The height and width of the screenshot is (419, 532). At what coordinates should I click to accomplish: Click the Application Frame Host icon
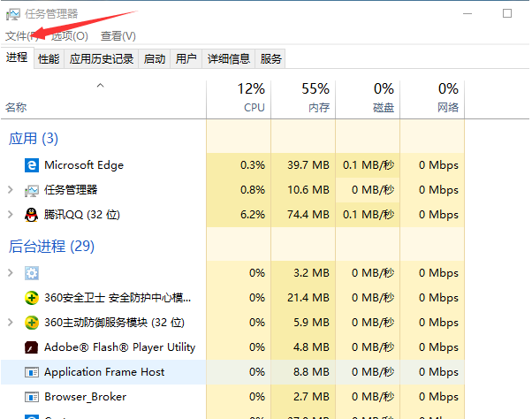coord(32,372)
